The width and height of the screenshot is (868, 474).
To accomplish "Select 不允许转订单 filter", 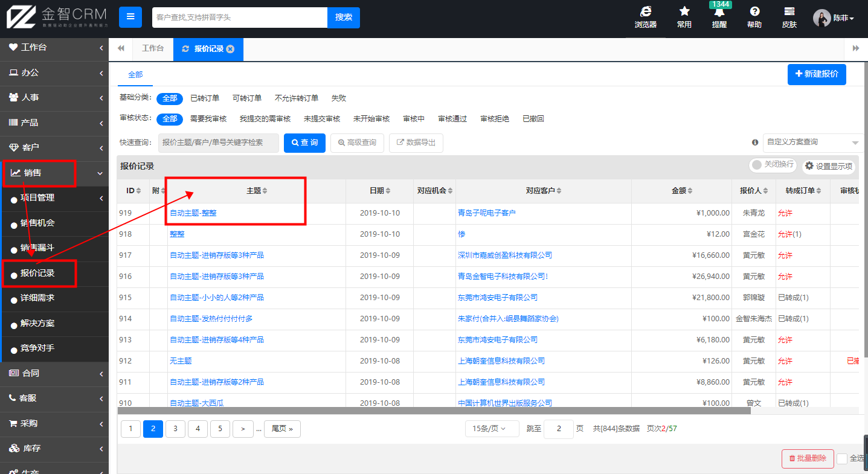I will point(297,98).
